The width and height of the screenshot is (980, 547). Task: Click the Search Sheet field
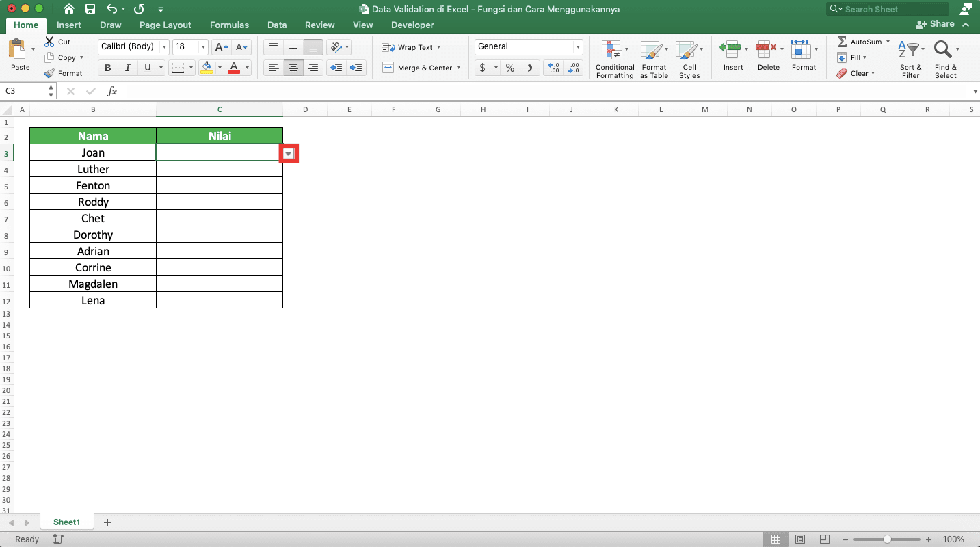pos(888,9)
